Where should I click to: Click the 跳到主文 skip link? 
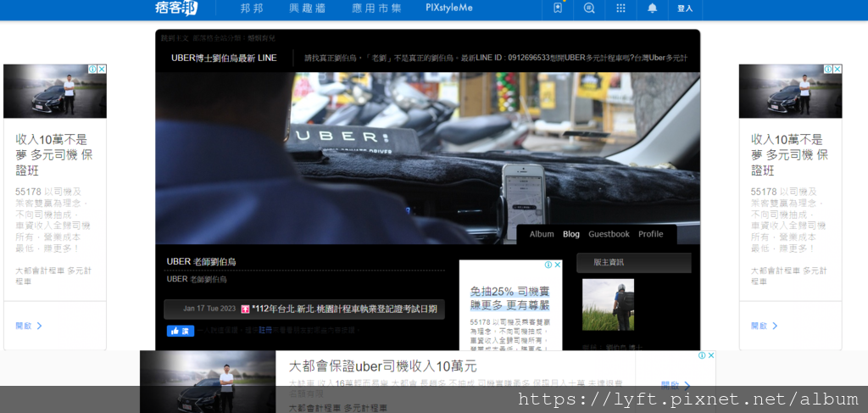175,38
